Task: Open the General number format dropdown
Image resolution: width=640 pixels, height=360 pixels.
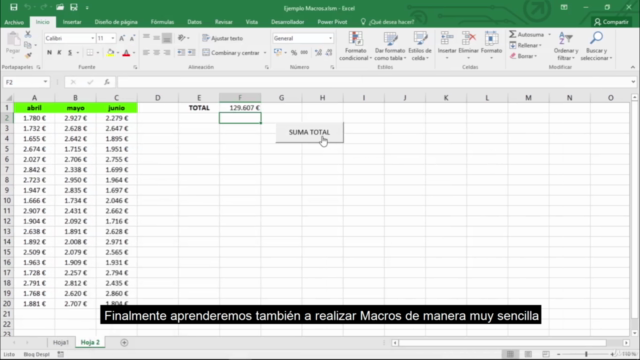Action: 330,38
